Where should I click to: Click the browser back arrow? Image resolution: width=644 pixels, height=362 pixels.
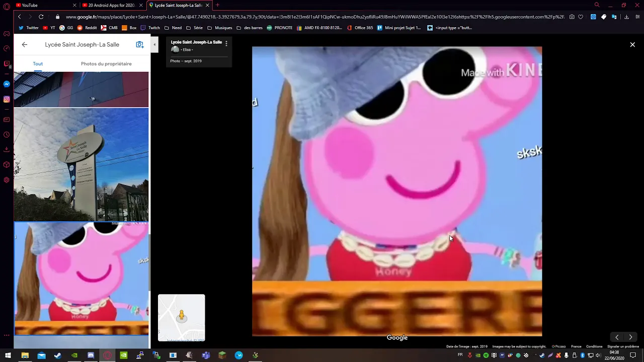coord(19,17)
